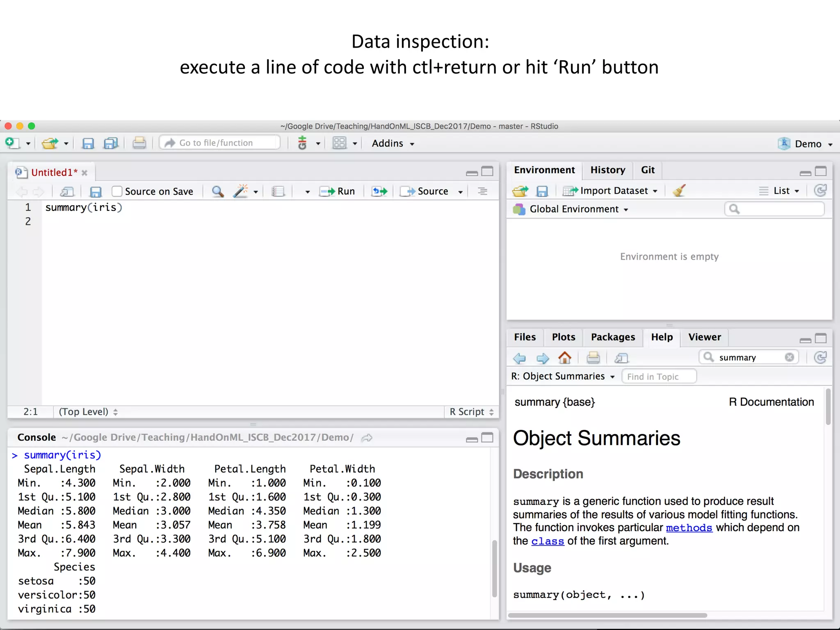Expand the Open recent files dropdown arrow
840x630 pixels.
click(x=66, y=144)
